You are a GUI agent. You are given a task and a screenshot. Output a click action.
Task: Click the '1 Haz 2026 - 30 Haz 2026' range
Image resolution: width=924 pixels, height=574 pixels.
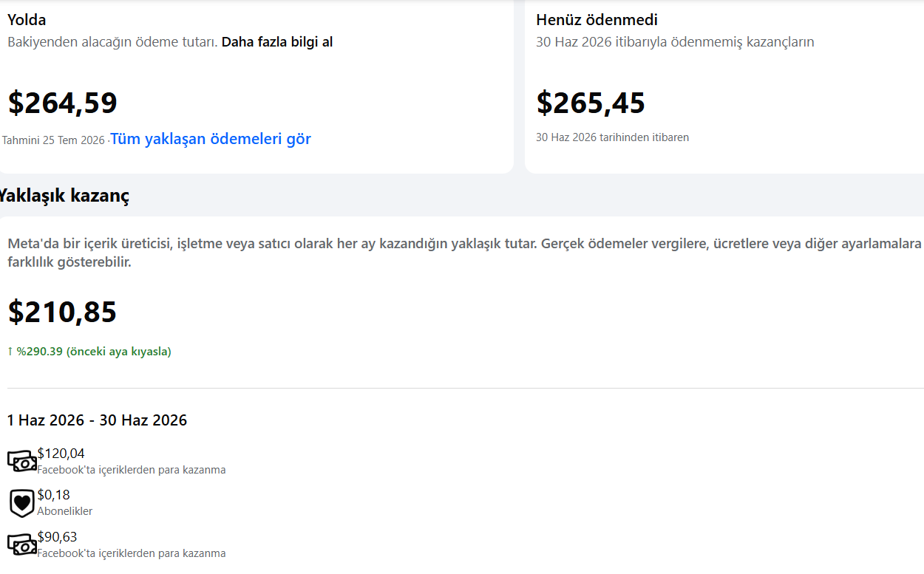tap(97, 420)
